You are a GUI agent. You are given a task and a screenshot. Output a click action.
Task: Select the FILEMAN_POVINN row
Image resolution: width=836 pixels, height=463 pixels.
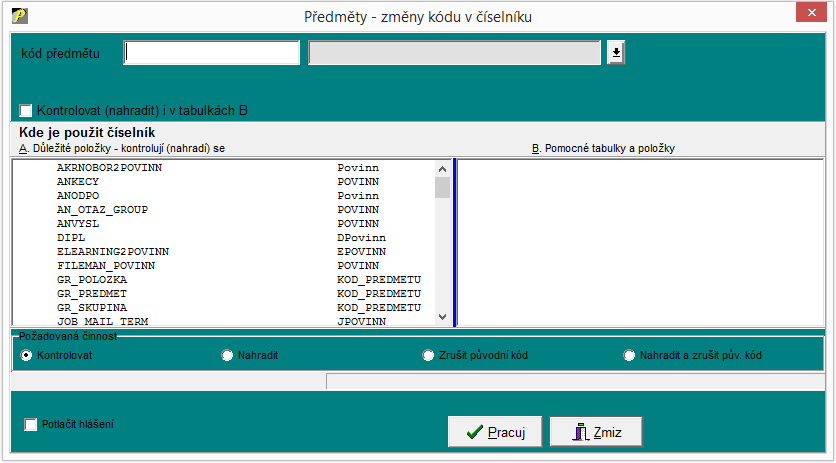pyautogui.click(x=106, y=266)
